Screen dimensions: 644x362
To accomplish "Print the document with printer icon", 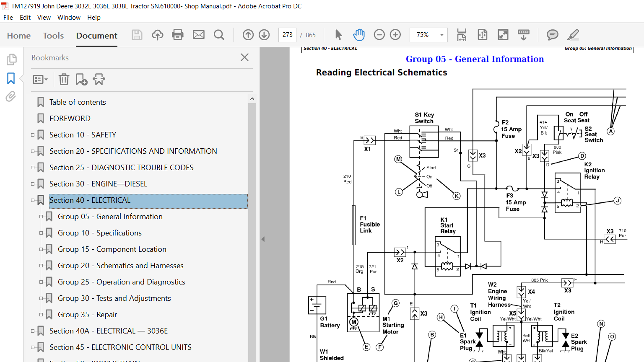I will pyautogui.click(x=178, y=35).
